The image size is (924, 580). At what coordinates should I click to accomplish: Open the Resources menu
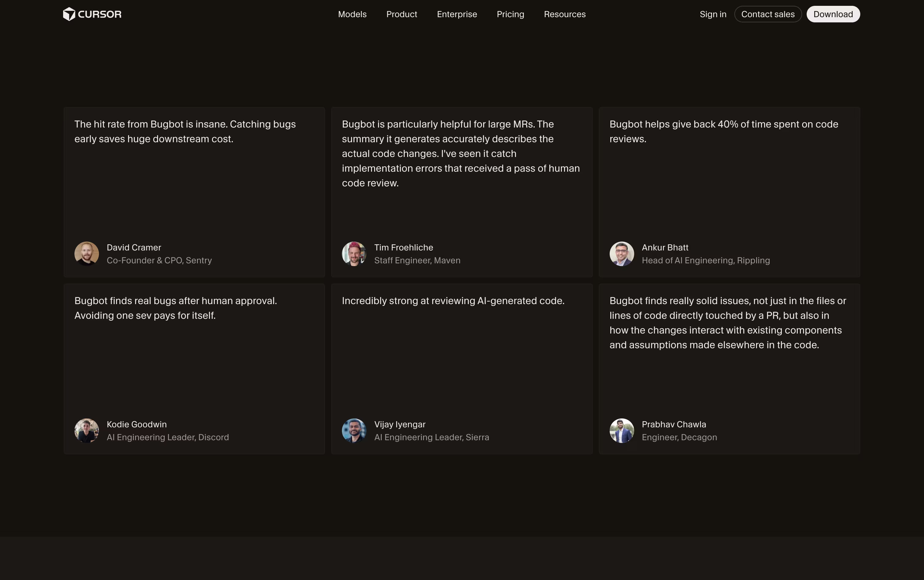(x=565, y=14)
